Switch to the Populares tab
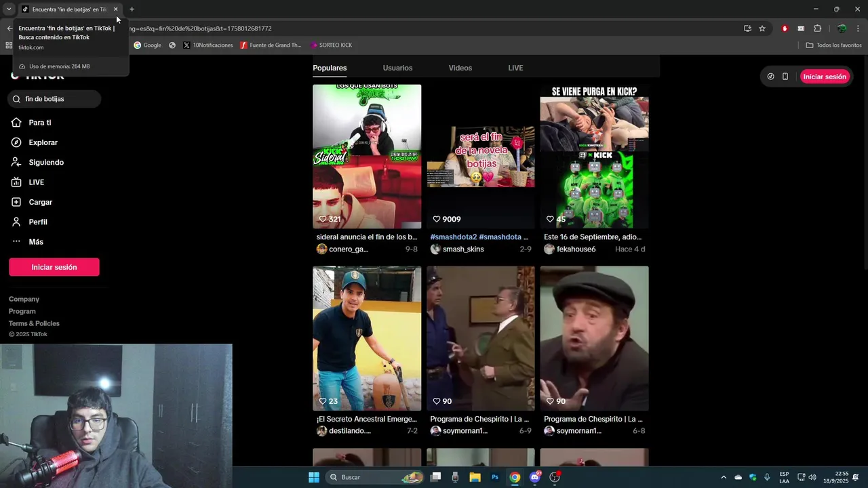This screenshot has width=868, height=488. 330,68
